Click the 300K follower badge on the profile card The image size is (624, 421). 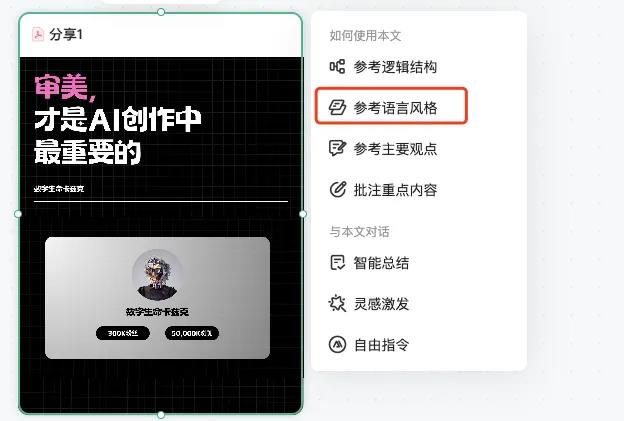(123, 333)
